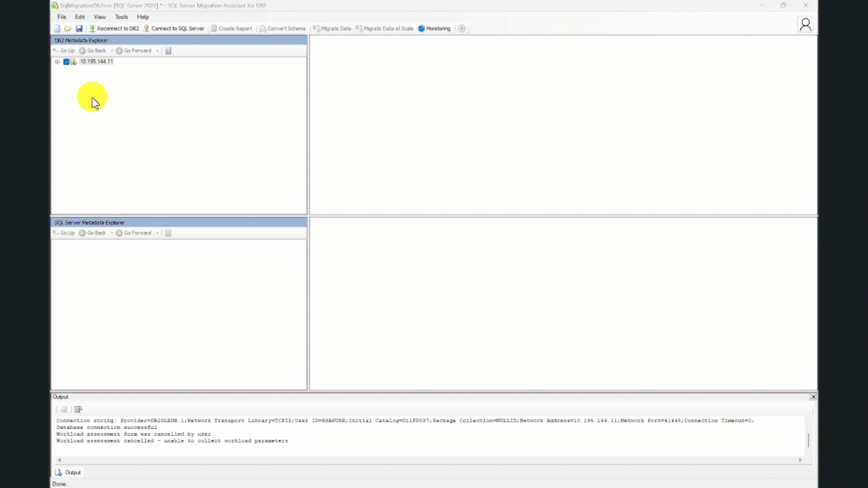Click the clear output eraser icon
The width and height of the screenshot is (868, 488).
click(64, 410)
